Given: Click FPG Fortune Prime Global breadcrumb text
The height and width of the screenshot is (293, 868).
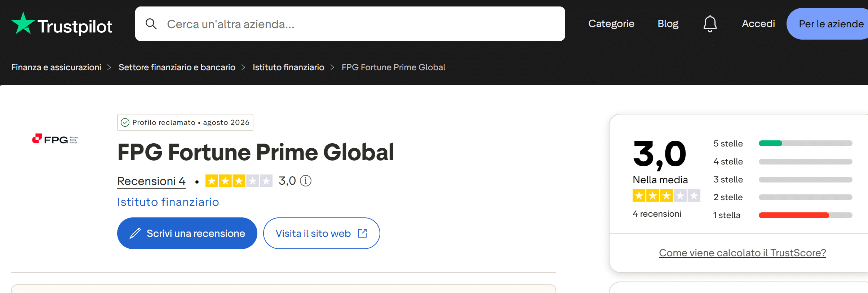Looking at the screenshot, I should [393, 67].
